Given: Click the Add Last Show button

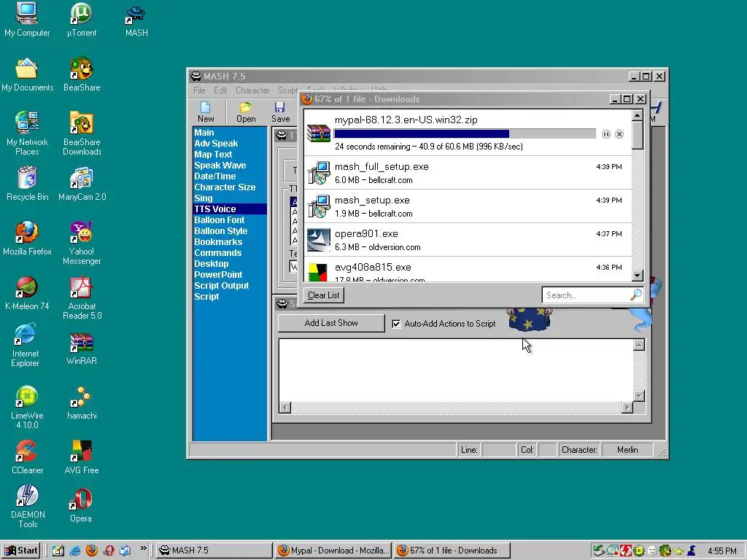Looking at the screenshot, I should point(331,323).
